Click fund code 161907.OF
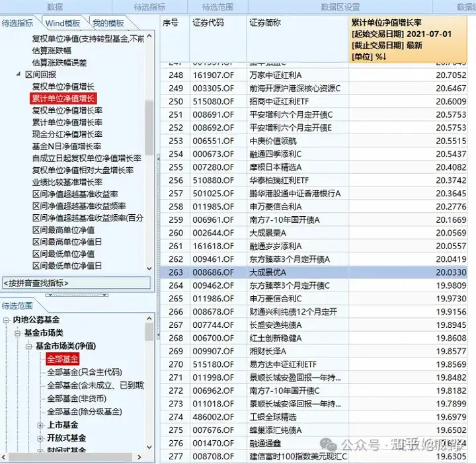Image resolution: width=476 pixels, height=464 pixels. [214, 75]
